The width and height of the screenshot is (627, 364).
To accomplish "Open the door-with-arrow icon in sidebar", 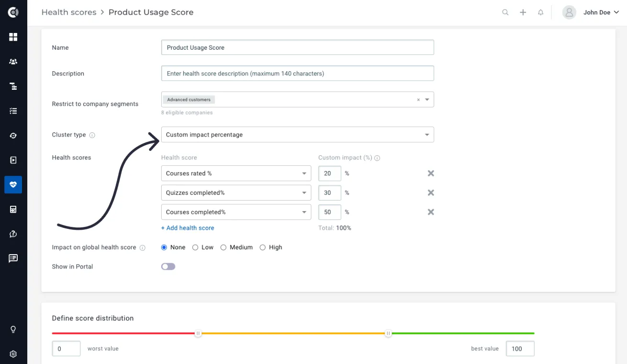I will point(13,160).
